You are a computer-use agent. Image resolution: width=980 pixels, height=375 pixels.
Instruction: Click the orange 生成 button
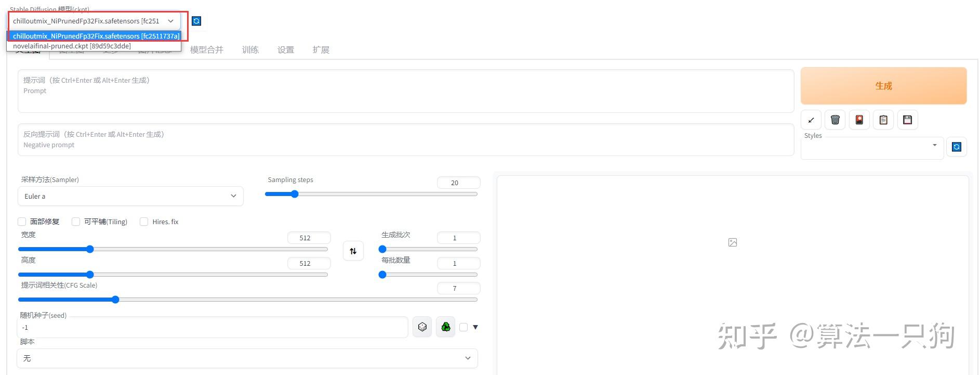(x=883, y=86)
